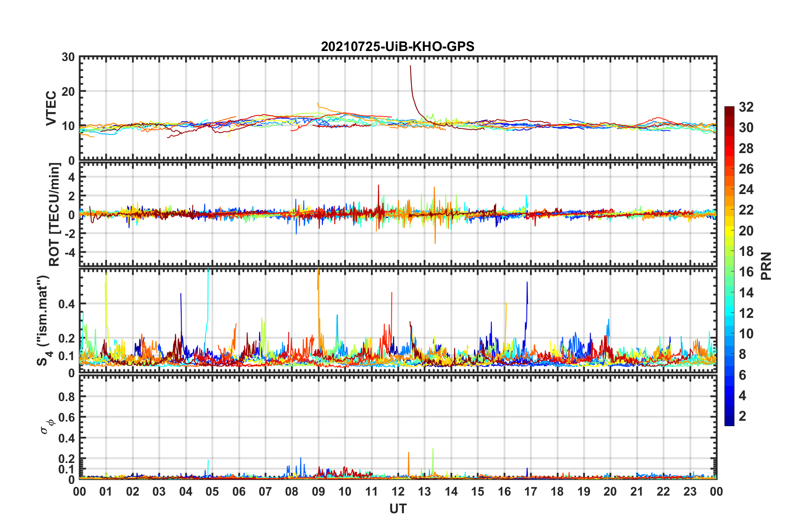Click the UT x-axis label

[398, 509]
